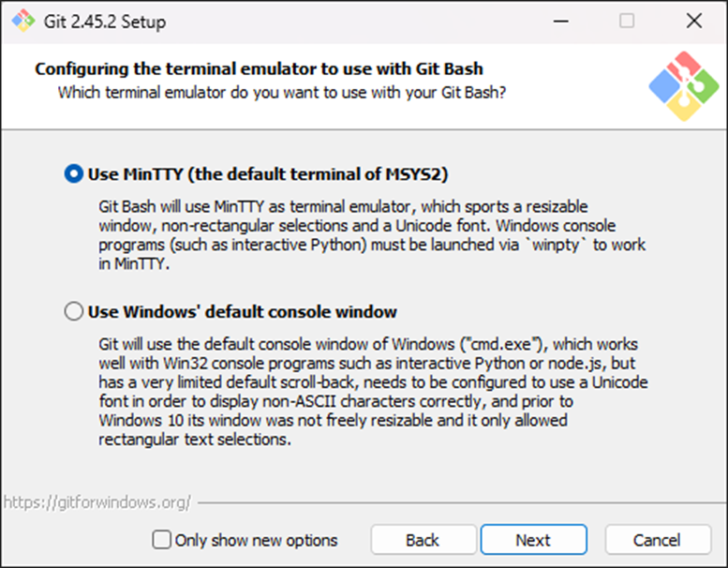728x568 pixels.
Task: Choose Use Windows' default console window radio
Action: pyautogui.click(x=74, y=312)
